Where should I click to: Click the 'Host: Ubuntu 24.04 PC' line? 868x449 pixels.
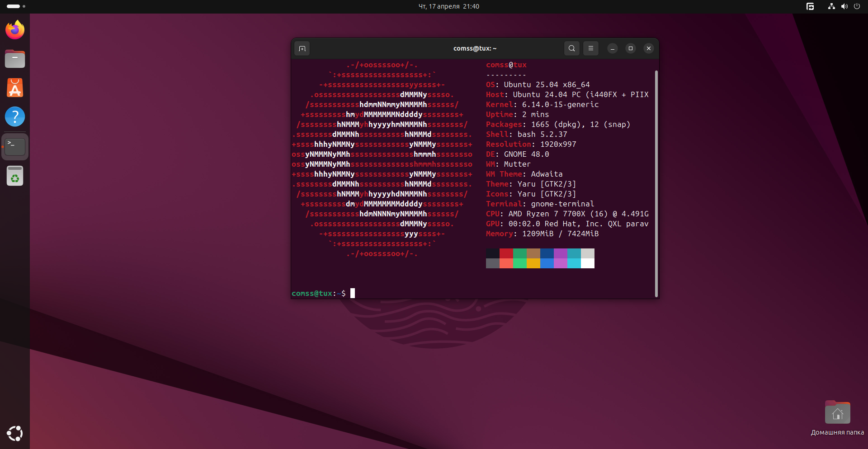(x=567, y=94)
